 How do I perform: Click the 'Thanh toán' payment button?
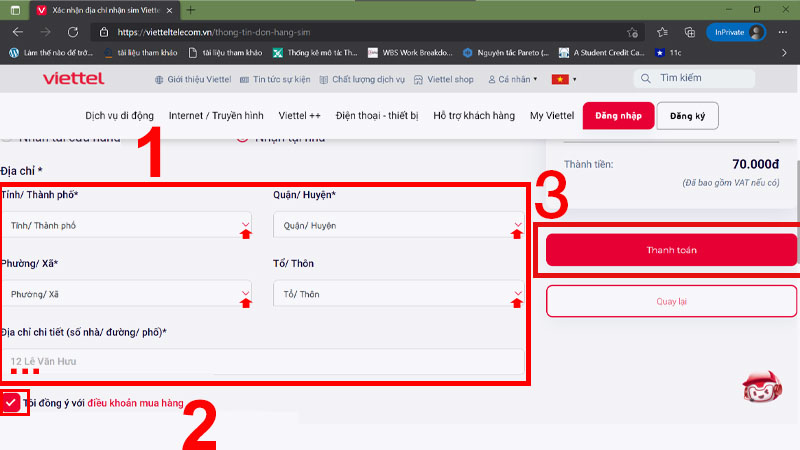coord(671,249)
